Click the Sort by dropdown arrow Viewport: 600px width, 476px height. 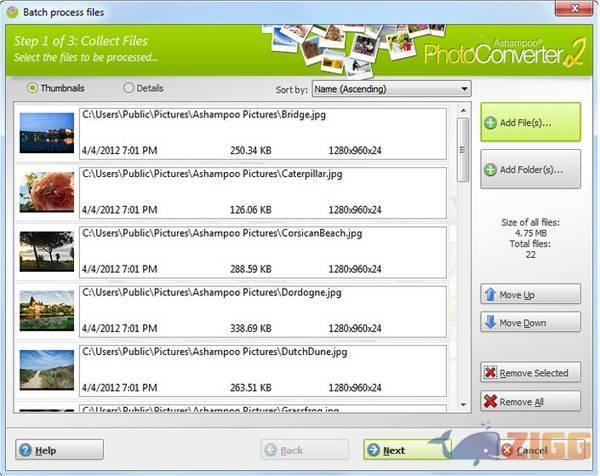(x=464, y=89)
